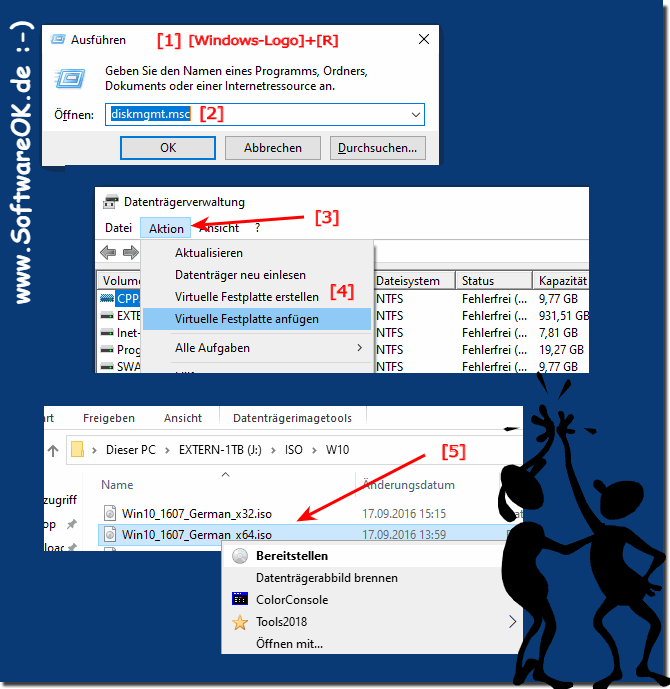Screen dimensions: 670x689
Task: Click the 931,51 GB capacity cell
Action: (563, 315)
